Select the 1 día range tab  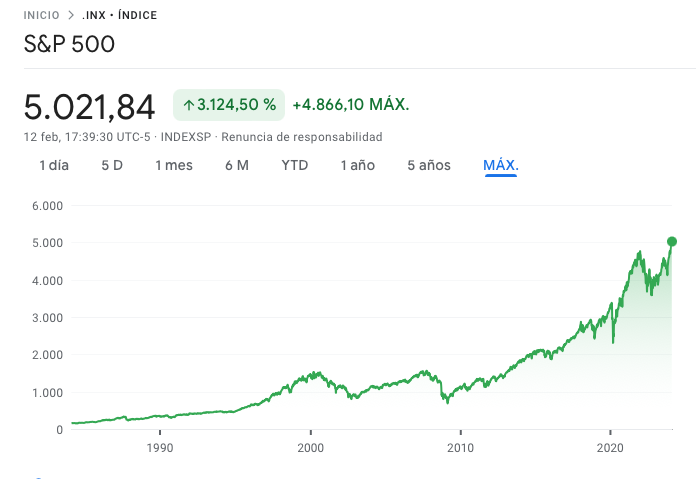(x=54, y=165)
